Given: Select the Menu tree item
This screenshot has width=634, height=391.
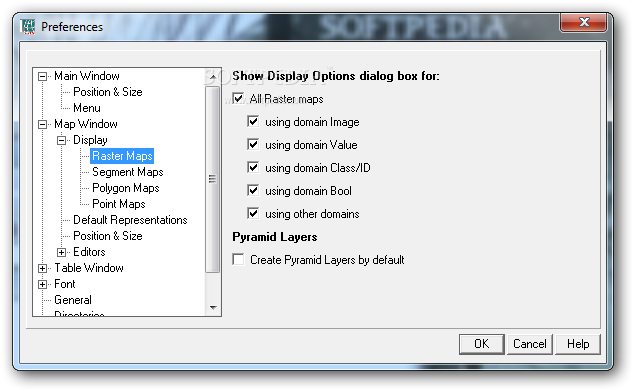Looking at the screenshot, I should [x=87, y=108].
